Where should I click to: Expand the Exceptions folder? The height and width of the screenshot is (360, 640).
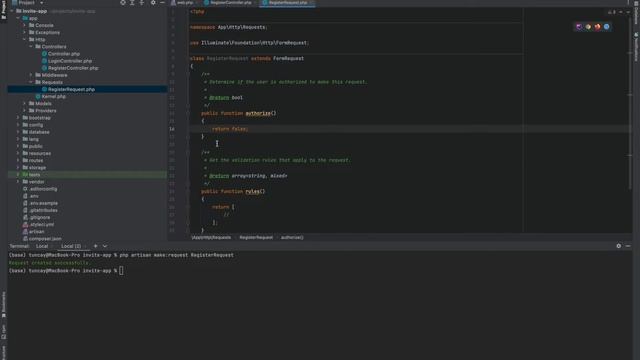pyautogui.click(x=24, y=32)
